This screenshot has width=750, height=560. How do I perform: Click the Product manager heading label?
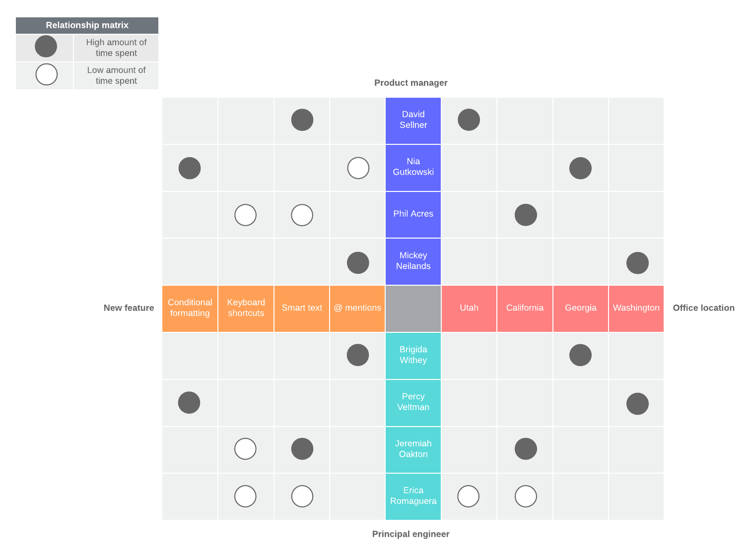point(410,83)
